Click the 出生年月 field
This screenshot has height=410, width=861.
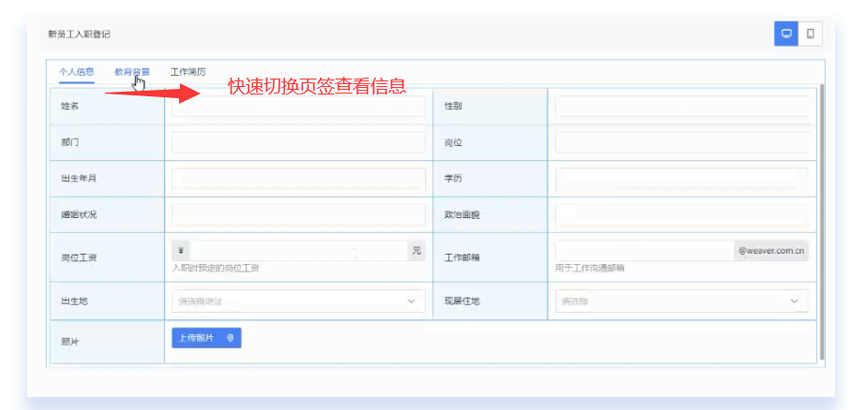[298, 179]
